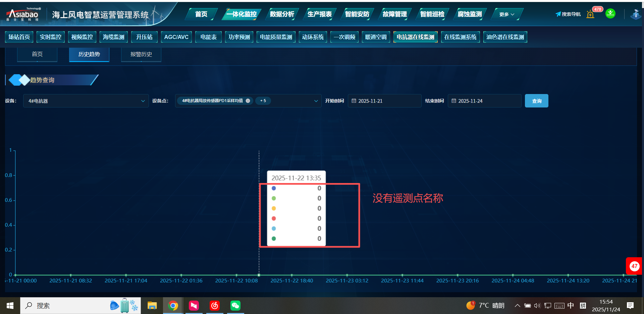Remove the 4#电抗器局放传感器PD1采样均值 tag
This screenshot has height=314, width=644.
click(248, 101)
